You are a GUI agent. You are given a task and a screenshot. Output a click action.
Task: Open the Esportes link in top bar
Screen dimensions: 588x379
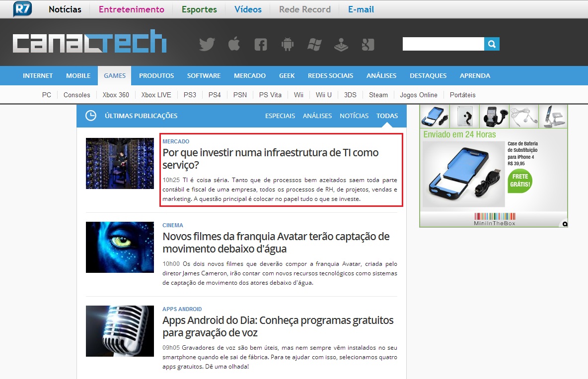pyautogui.click(x=199, y=9)
